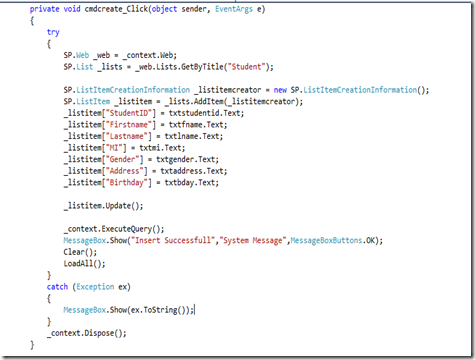Click the Exception type in catch

pyautogui.click(x=95, y=287)
